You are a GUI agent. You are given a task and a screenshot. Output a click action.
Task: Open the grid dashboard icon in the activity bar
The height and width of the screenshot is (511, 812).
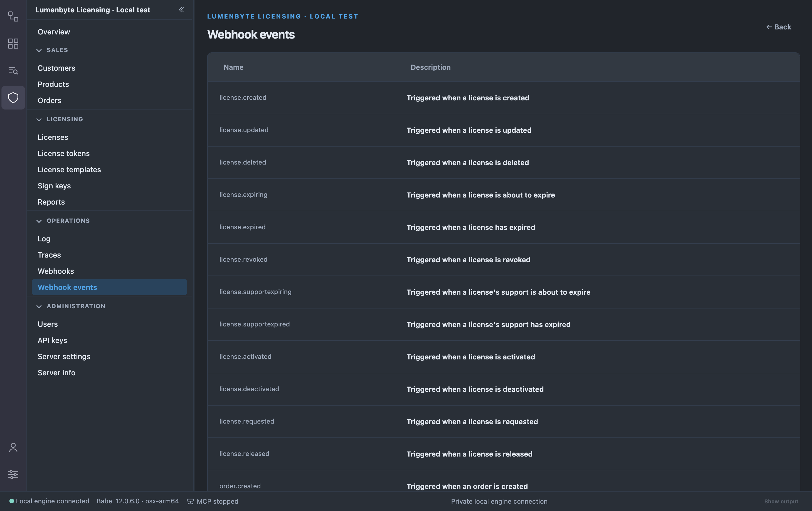click(13, 44)
